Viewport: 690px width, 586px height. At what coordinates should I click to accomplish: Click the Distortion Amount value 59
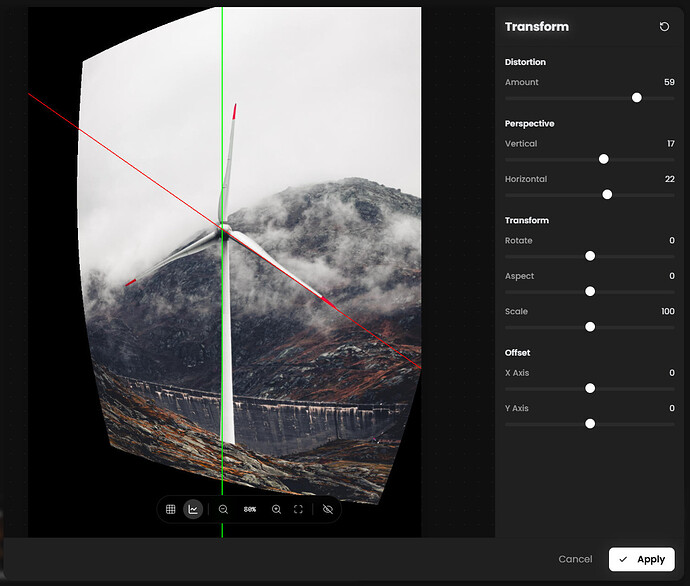coord(669,82)
